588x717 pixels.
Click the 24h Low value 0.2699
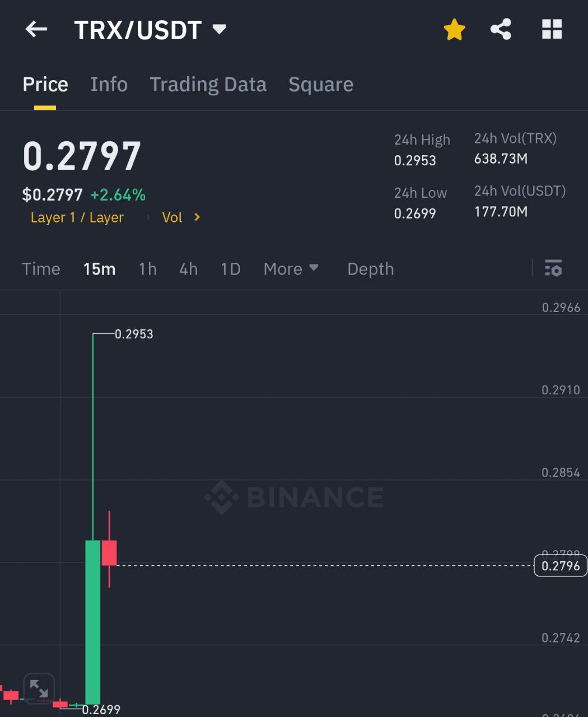[415, 213]
